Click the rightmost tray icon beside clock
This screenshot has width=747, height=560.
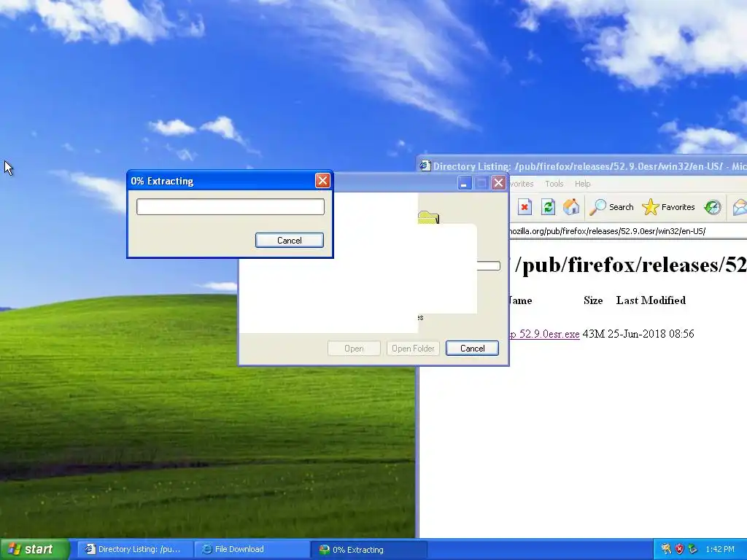(693, 550)
